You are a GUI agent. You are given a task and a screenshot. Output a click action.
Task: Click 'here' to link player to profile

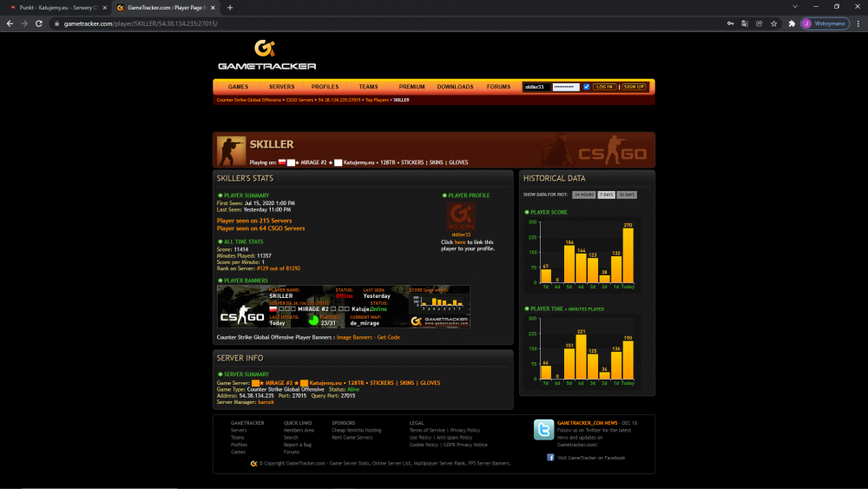click(x=460, y=242)
